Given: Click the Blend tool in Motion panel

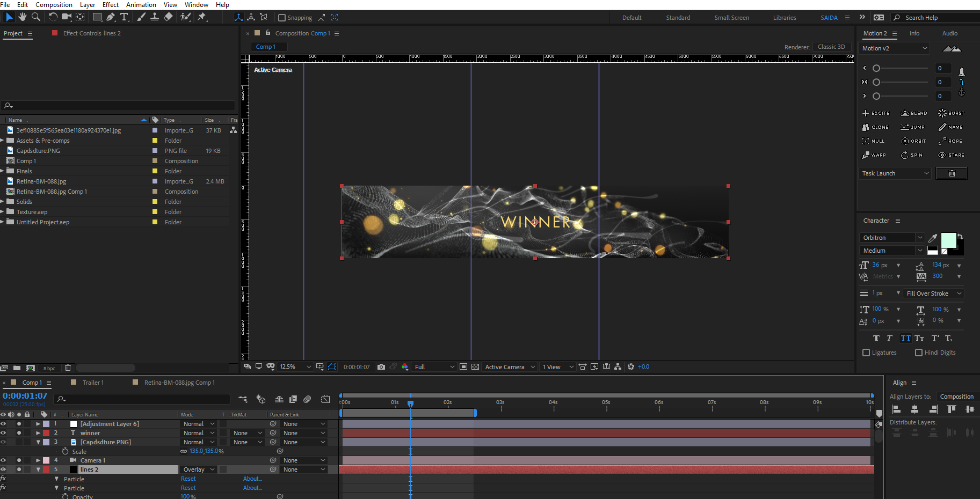Looking at the screenshot, I should tap(914, 113).
